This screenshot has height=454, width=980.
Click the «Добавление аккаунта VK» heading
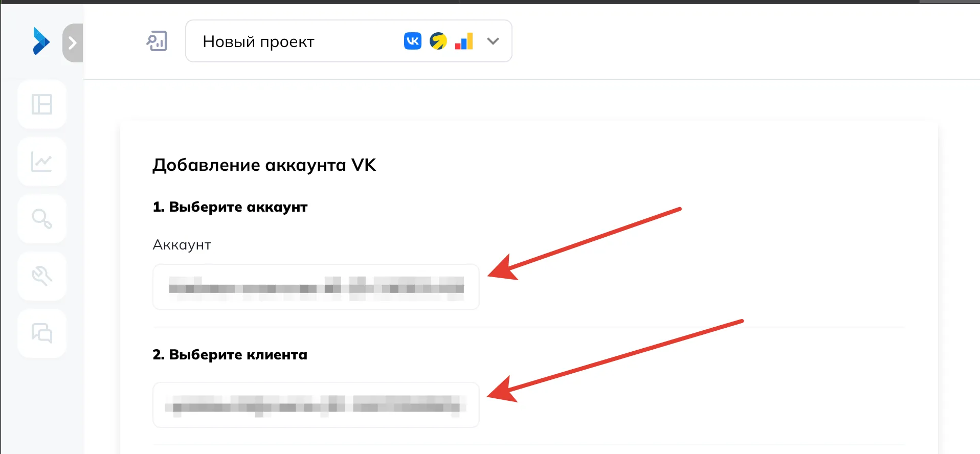click(264, 165)
